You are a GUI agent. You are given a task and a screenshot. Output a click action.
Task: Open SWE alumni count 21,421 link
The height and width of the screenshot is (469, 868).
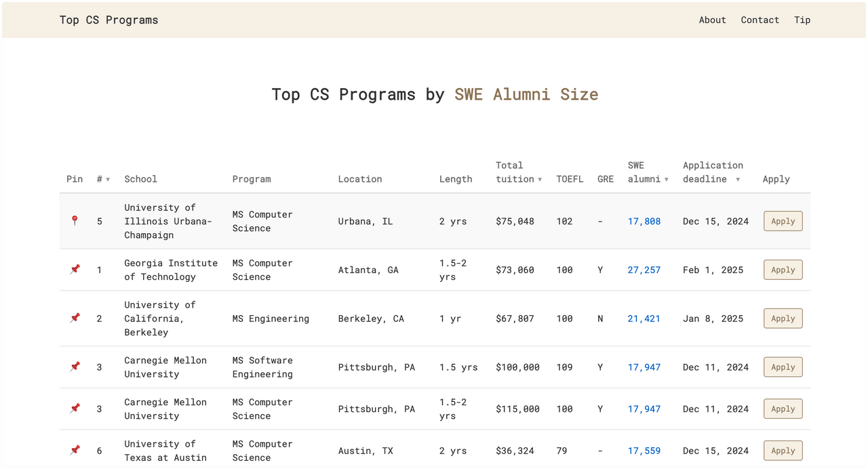644,319
